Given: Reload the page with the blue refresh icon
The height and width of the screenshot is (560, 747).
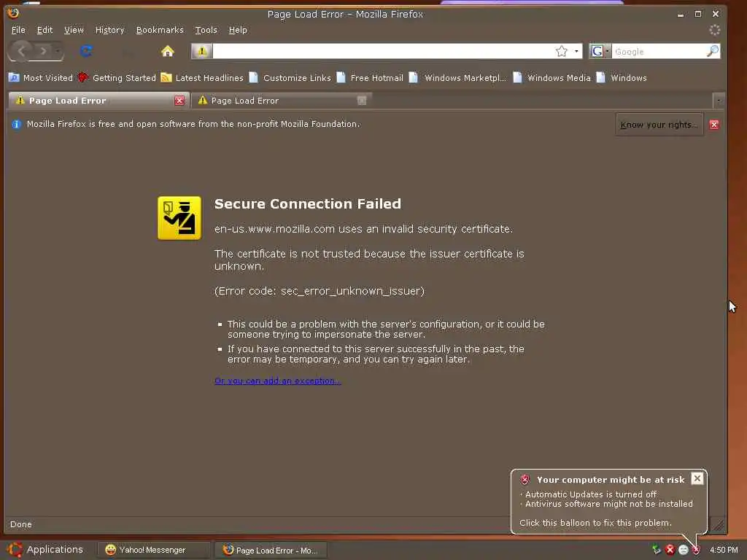Looking at the screenshot, I should (86, 50).
